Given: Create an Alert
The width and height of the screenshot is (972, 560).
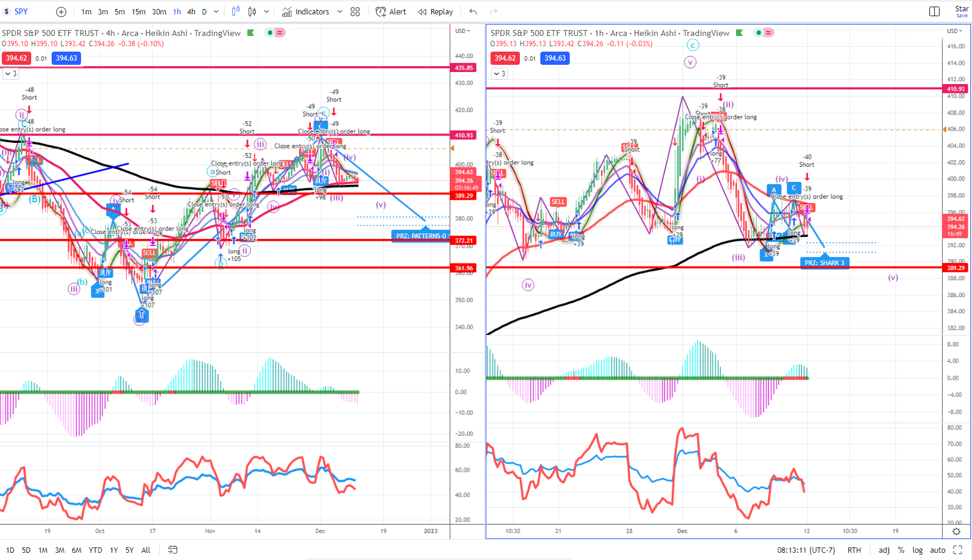Looking at the screenshot, I should click(x=391, y=11).
